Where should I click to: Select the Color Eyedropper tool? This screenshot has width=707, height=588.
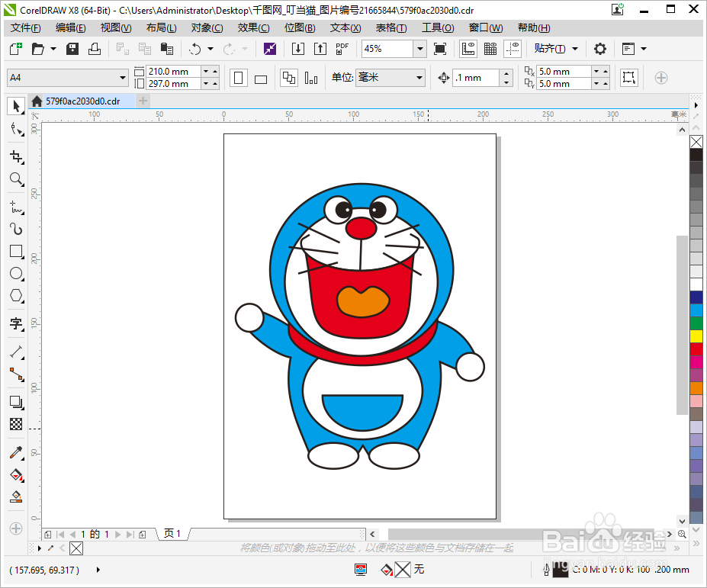pos(16,452)
